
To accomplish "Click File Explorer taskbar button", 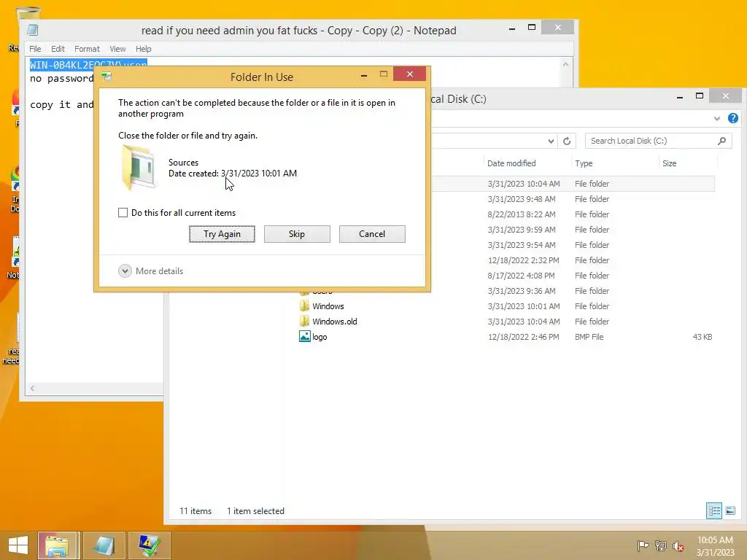I will tap(57, 545).
